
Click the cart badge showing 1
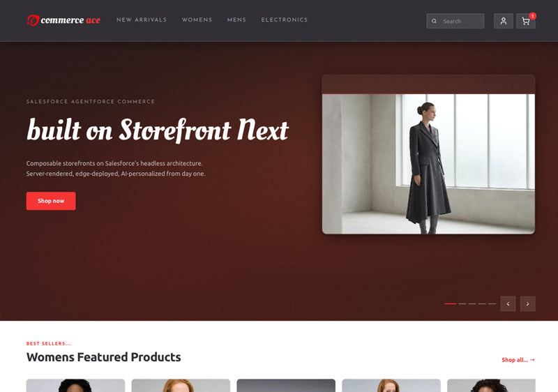point(532,16)
